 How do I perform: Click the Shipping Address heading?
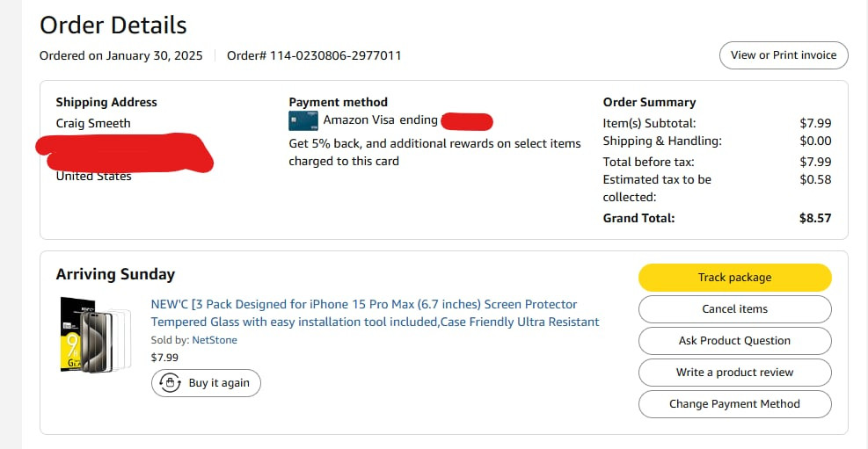pos(106,102)
